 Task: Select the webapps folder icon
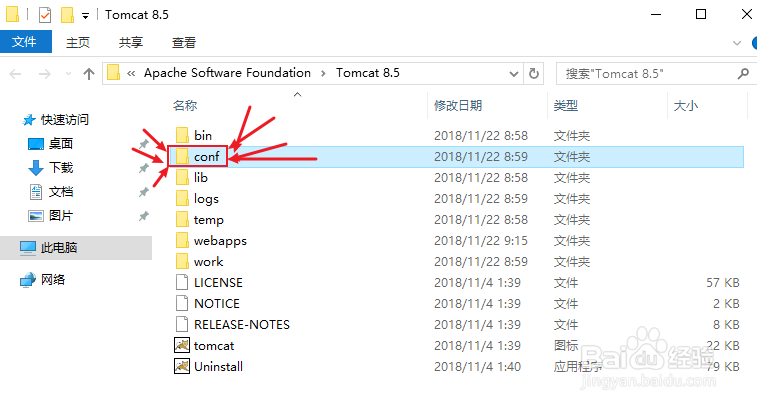(x=182, y=240)
